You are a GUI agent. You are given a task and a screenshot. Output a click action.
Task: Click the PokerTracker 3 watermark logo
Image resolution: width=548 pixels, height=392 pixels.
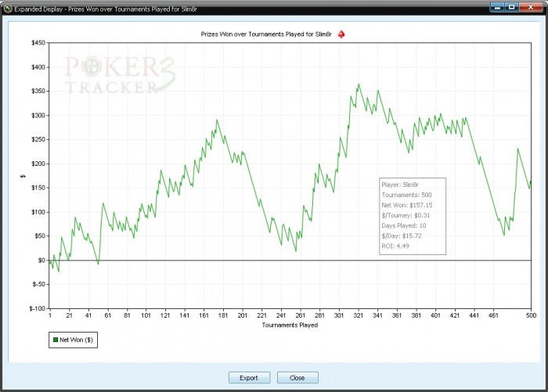120,75
